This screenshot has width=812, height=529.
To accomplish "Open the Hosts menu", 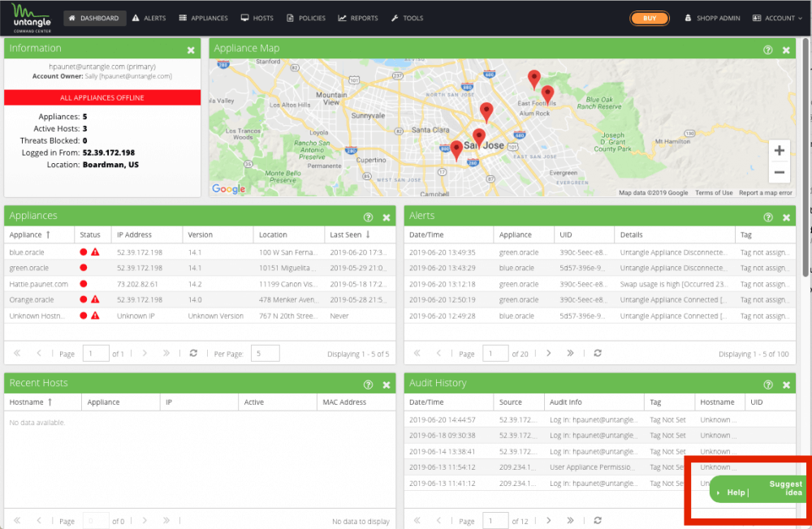I will (257, 18).
